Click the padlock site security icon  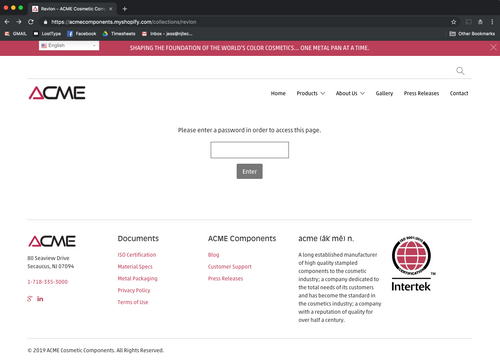click(x=45, y=22)
